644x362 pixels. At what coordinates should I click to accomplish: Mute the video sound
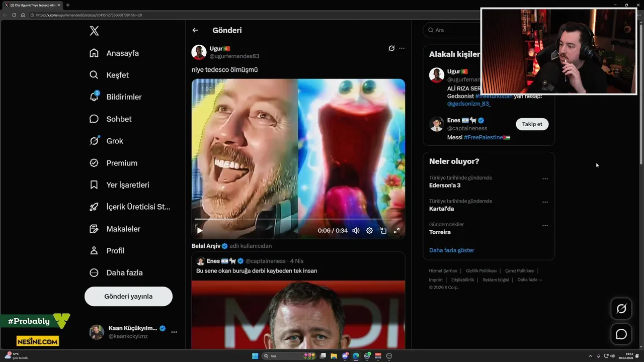pyautogui.click(x=356, y=230)
